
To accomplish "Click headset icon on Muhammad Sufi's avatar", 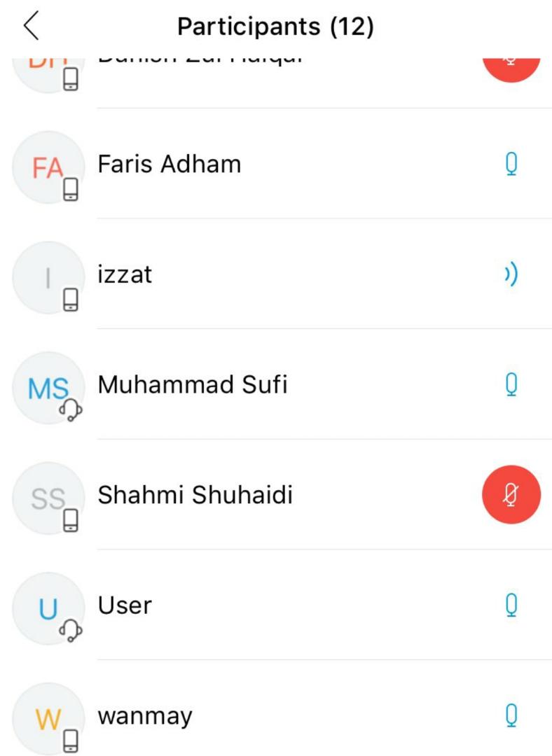I will 71,409.
